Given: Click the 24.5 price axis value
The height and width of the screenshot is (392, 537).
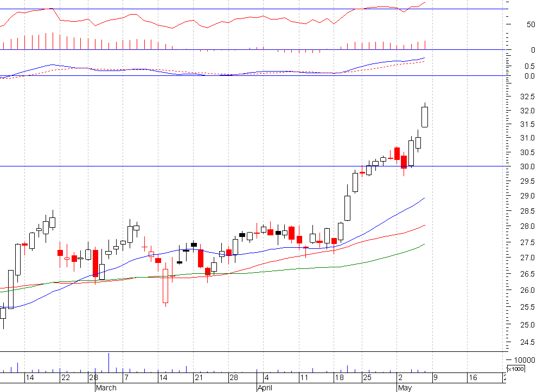Looking at the screenshot, I should 527,342.
